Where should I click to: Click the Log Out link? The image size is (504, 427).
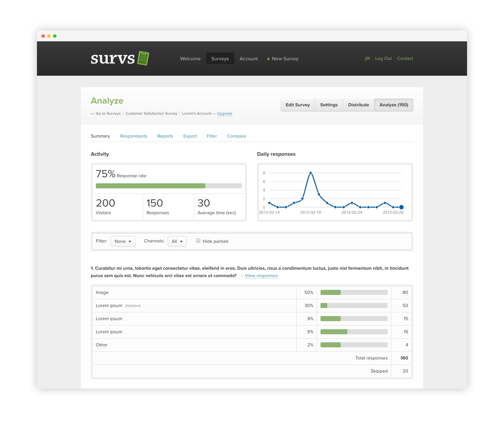point(383,59)
